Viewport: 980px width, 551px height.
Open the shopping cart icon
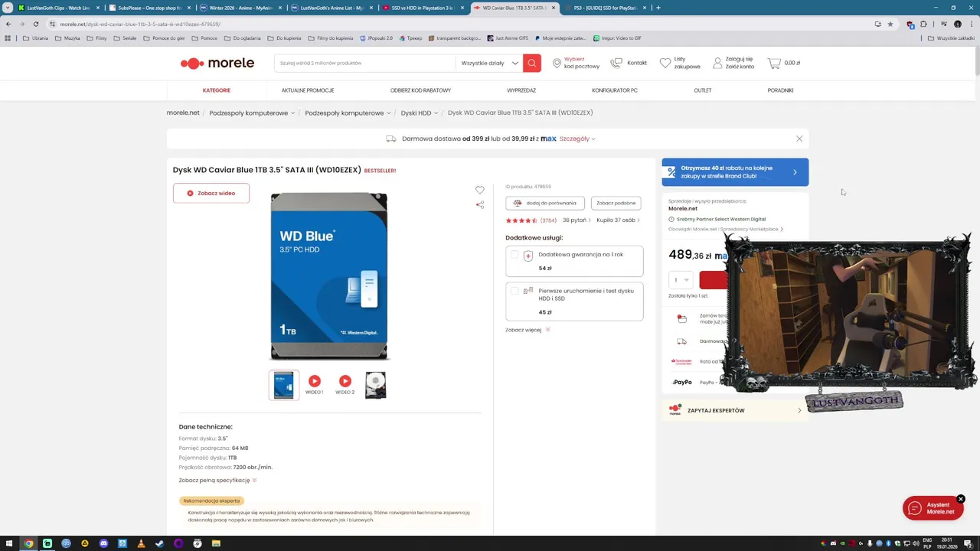click(774, 63)
